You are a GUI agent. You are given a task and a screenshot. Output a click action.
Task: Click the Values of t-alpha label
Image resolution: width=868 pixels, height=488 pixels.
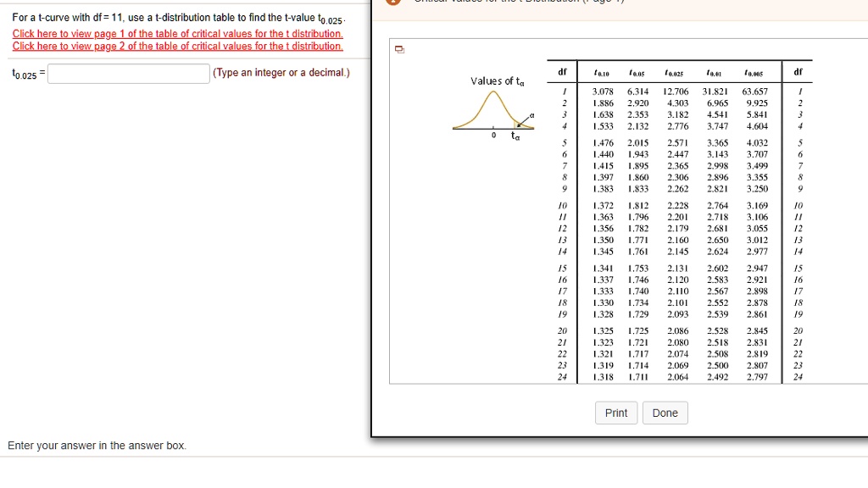496,80
